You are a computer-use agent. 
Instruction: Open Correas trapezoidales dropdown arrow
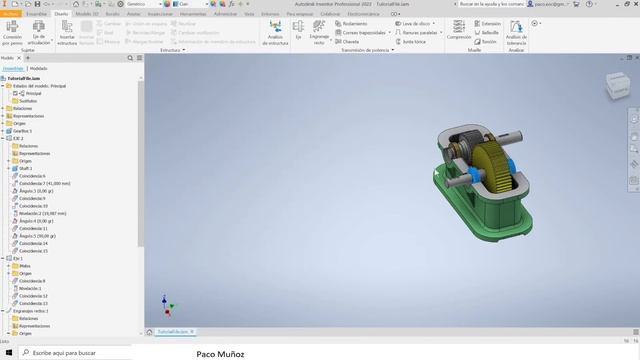(389, 33)
